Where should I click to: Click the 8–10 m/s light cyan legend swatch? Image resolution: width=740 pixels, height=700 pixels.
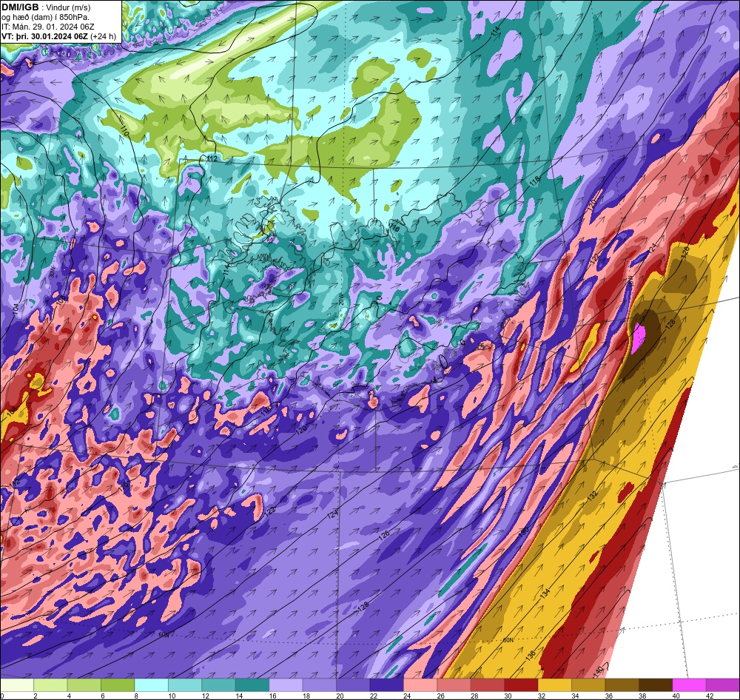point(151,685)
